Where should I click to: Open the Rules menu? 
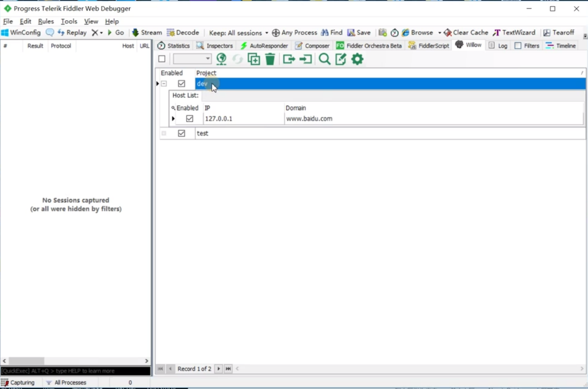[46, 22]
